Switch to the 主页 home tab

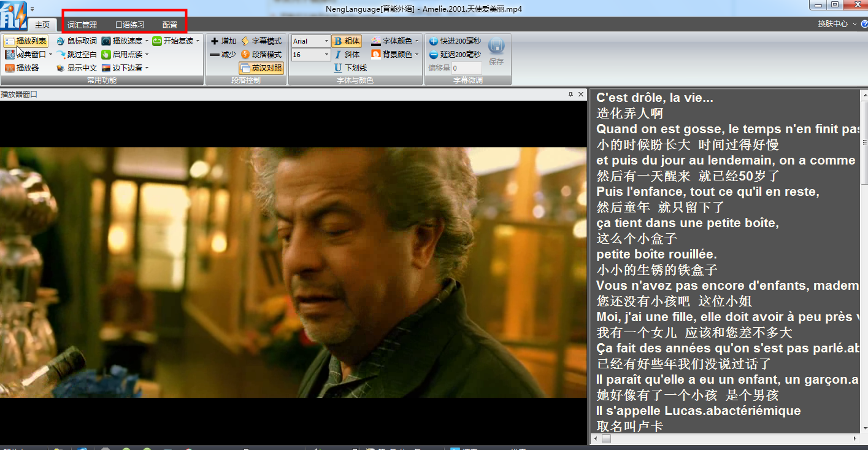tap(42, 25)
